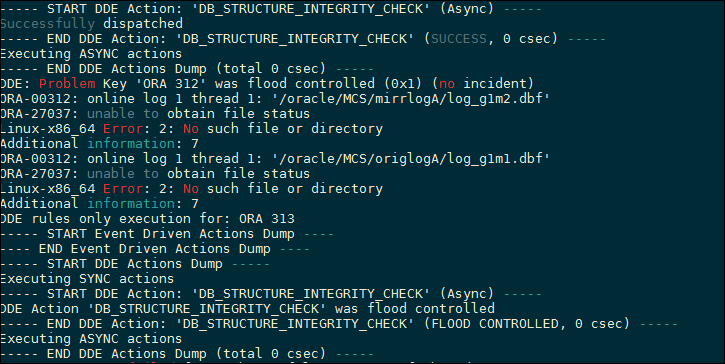725x364 pixels.
Task: Click the gray 'SUCCESS' status text
Action: 459,39
